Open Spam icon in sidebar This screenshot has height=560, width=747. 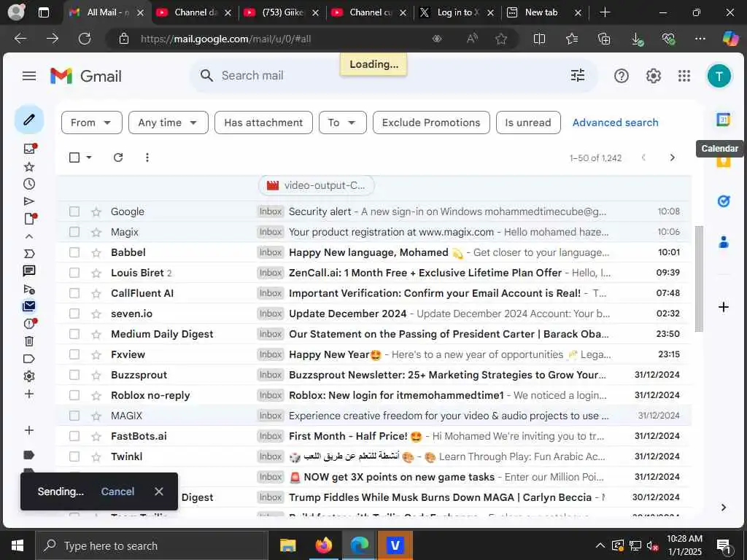pos(29,323)
